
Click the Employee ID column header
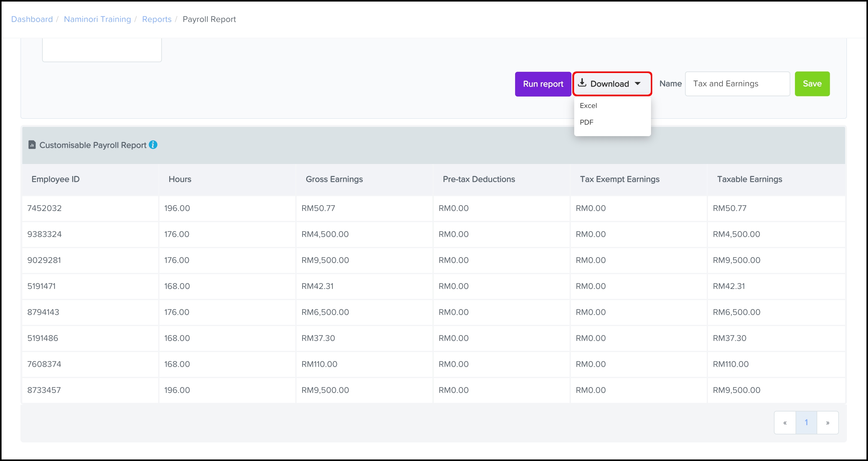tap(56, 179)
